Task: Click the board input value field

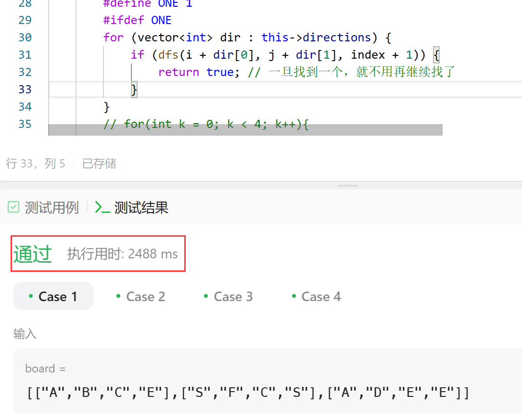Action: (x=248, y=392)
